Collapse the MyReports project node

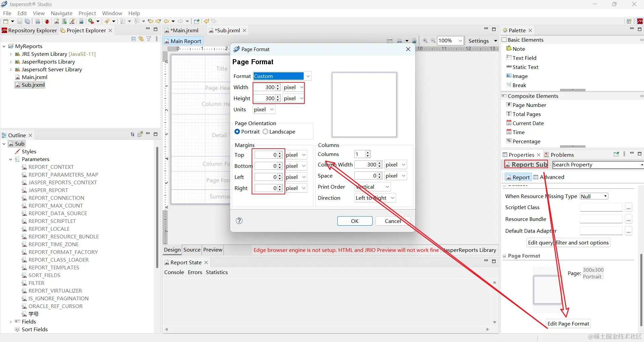[4, 46]
